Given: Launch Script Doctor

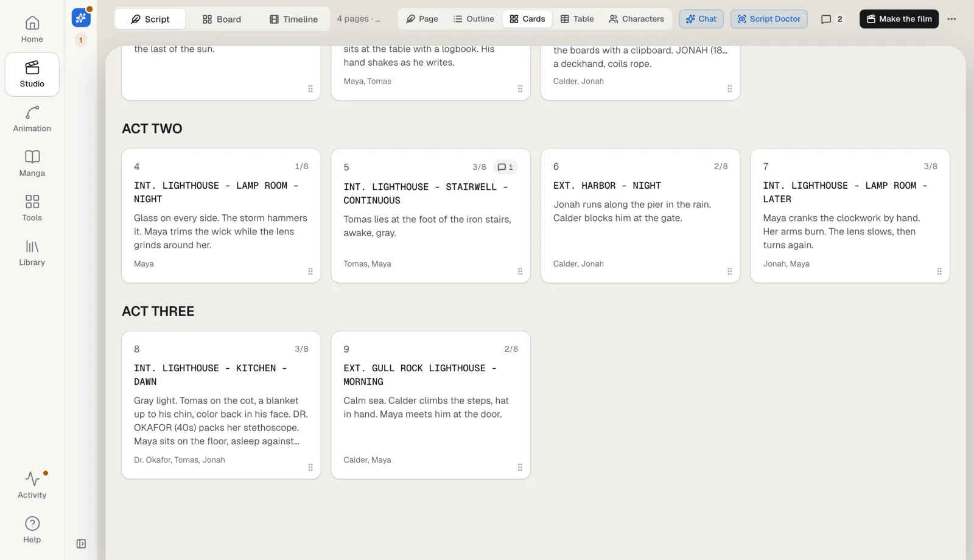Looking at the screenshot, I should [769, 19].
